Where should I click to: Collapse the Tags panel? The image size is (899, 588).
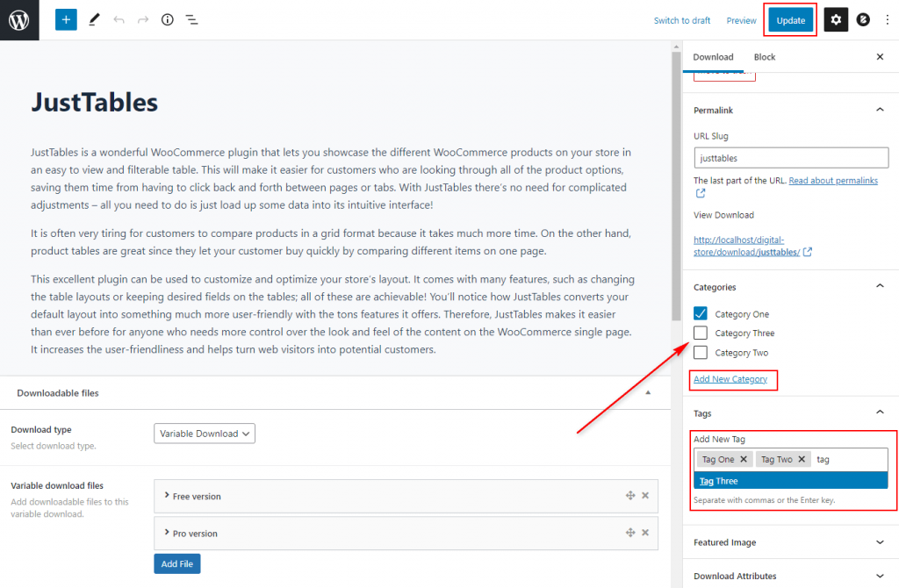[880, 412]
